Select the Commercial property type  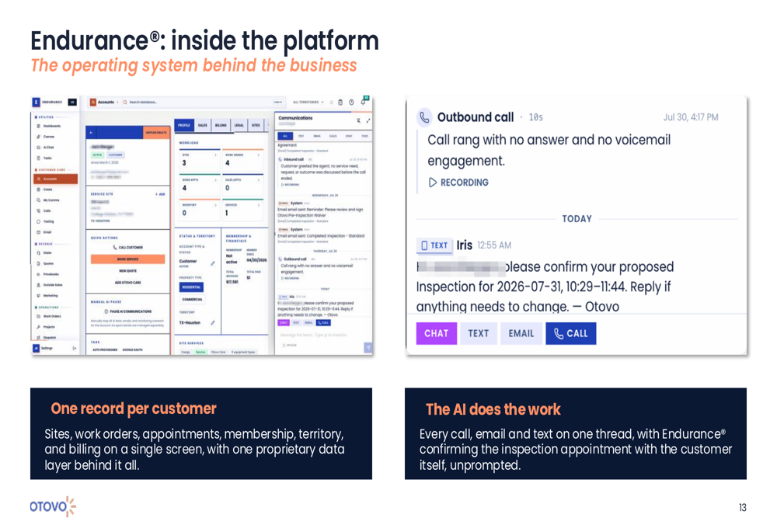[192, 299]
